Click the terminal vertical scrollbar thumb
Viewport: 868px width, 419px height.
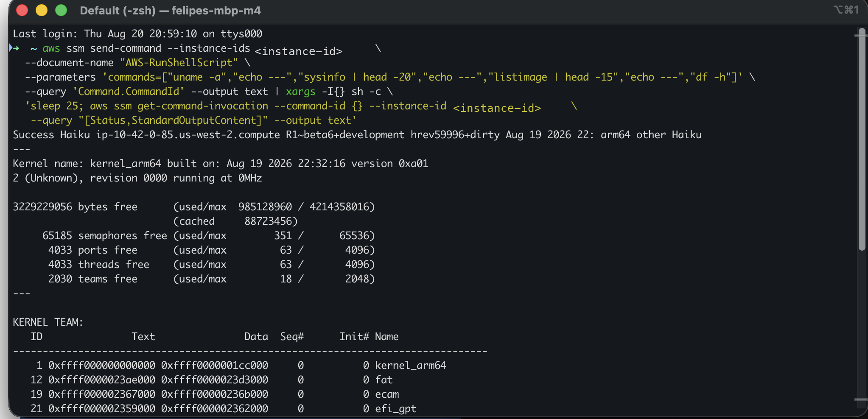(x=862, y=140)
